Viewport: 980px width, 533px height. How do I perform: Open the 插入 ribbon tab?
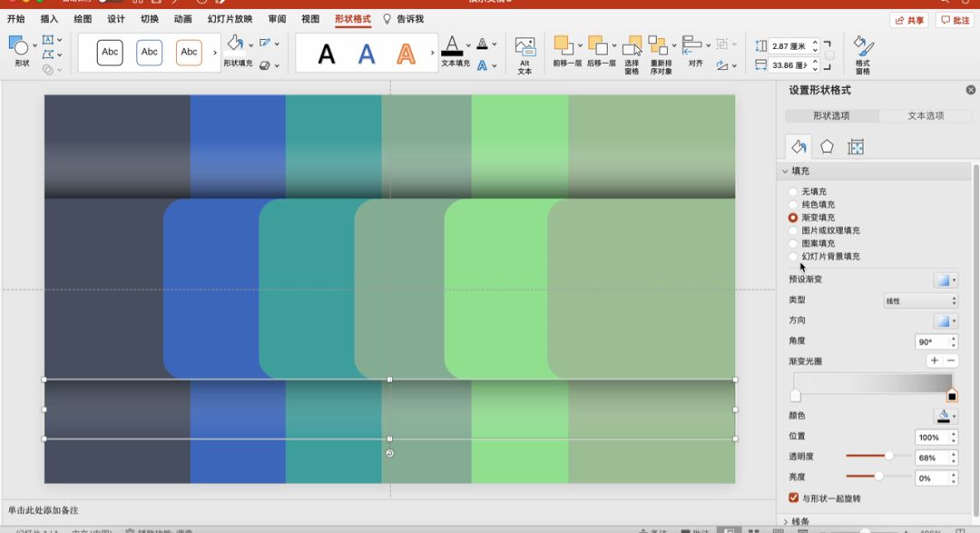49,19
